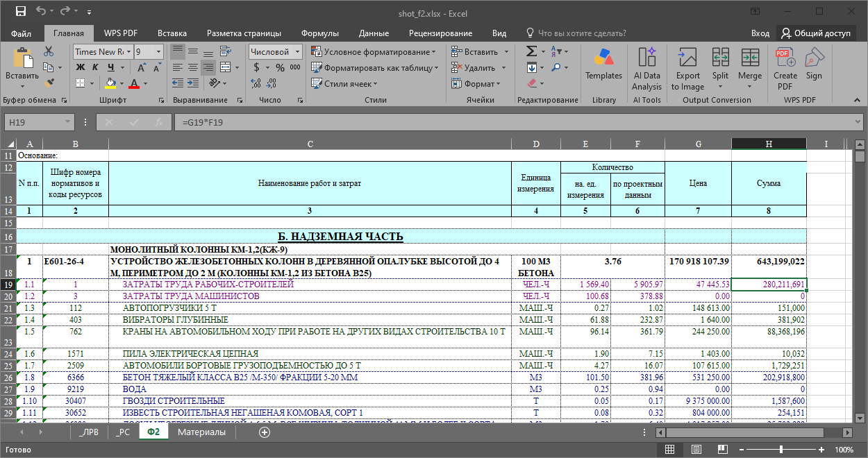Expand the Merge dropdown
868x458 pixels.
click(750, 88)
